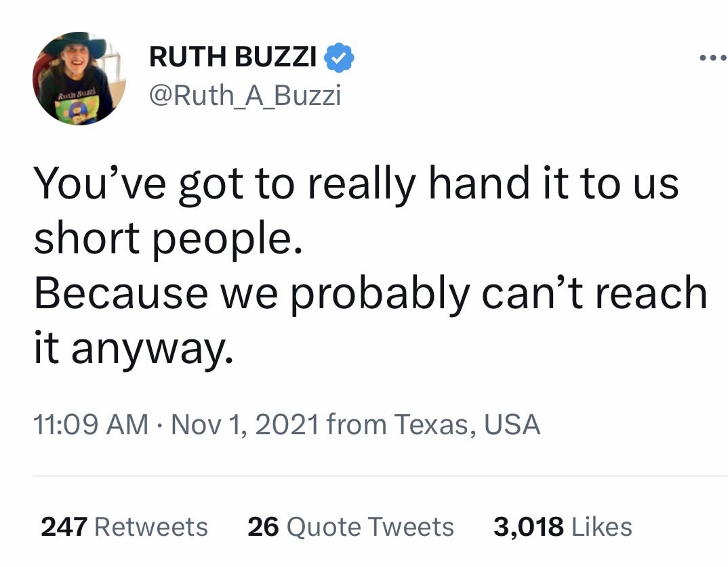Click the word "from" before the location
The height and width of the screenshot is (567, 728).
click(357, 425)
